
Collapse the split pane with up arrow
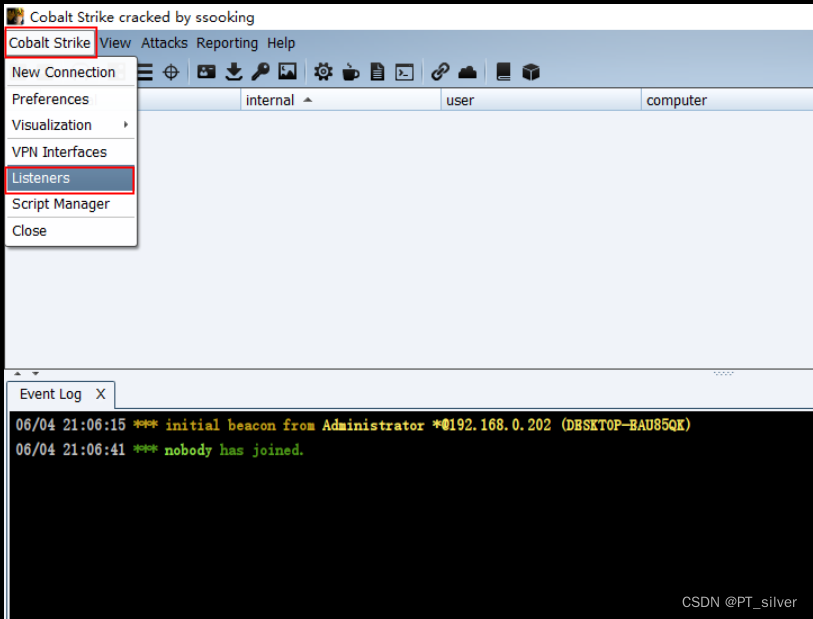18,373
